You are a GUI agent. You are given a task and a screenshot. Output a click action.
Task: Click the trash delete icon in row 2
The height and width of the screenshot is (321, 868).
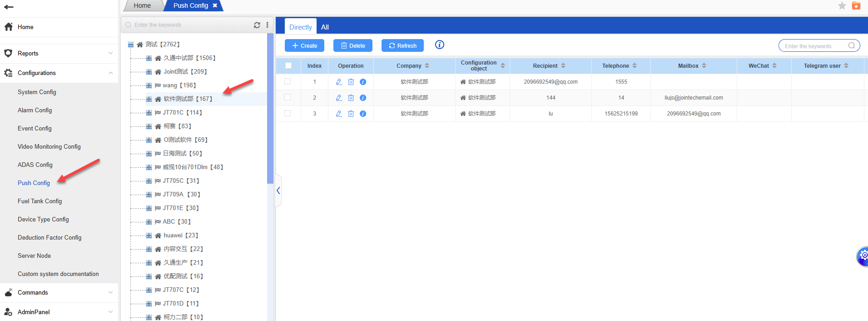click(351, 98)
